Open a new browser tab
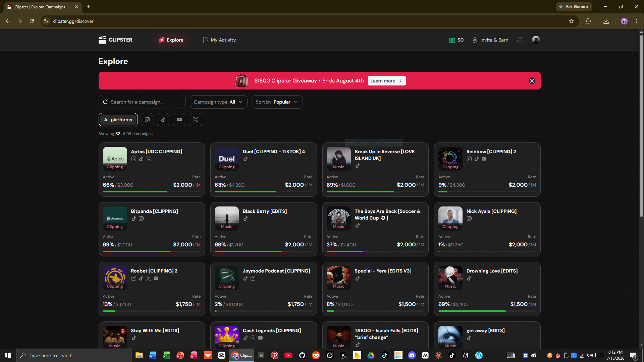 (89, 7)
